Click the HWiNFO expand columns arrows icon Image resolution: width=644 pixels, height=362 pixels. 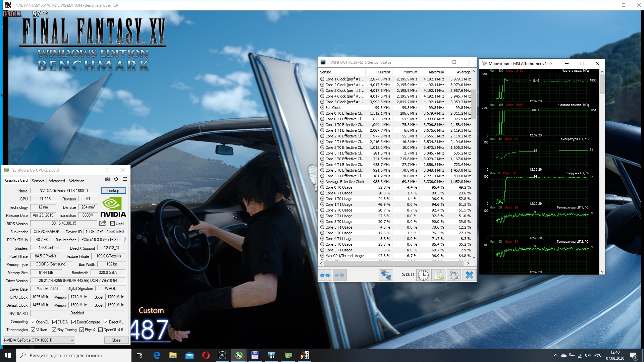(x=325, y=275)
